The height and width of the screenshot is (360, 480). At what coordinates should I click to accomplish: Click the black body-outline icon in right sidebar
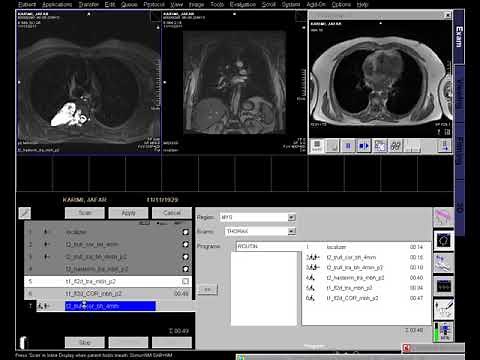pos(443,240)
